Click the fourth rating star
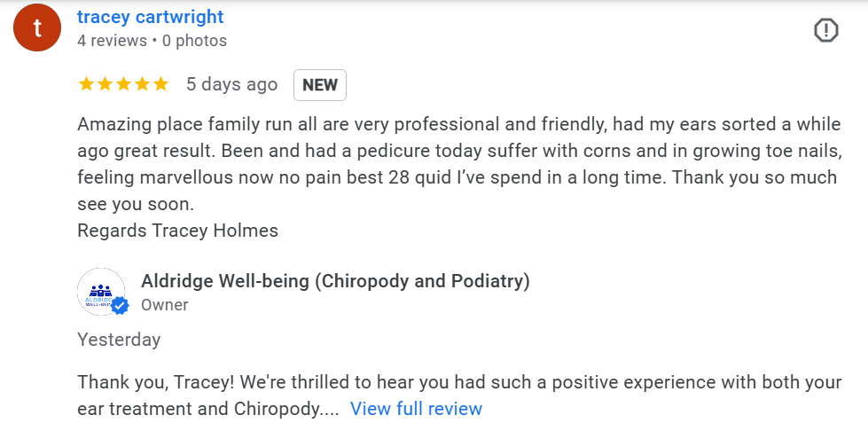 pyautogui.click(x=142, y=84)
